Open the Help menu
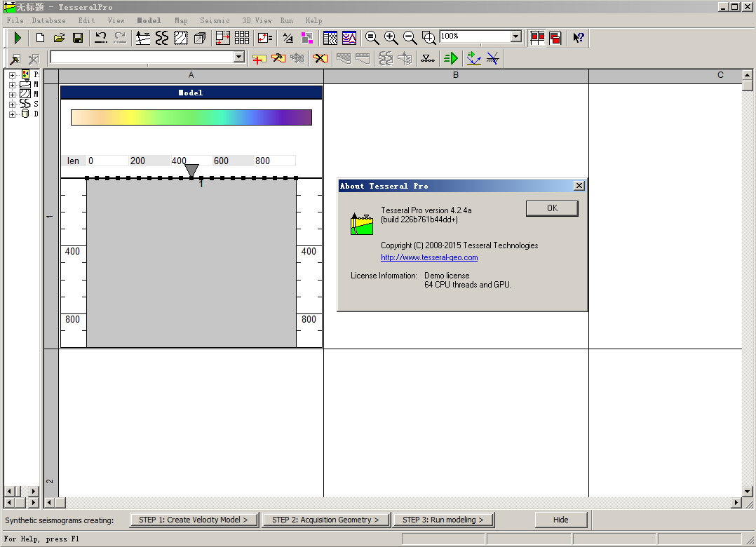This screenshot has height=547, width=756. (x=314, y=21)
